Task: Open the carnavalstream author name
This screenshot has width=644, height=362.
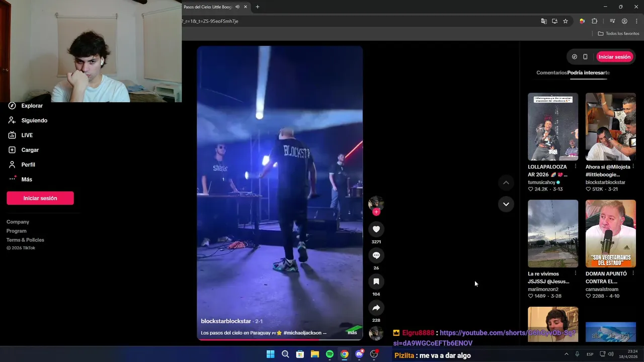Action: [602, 290]
